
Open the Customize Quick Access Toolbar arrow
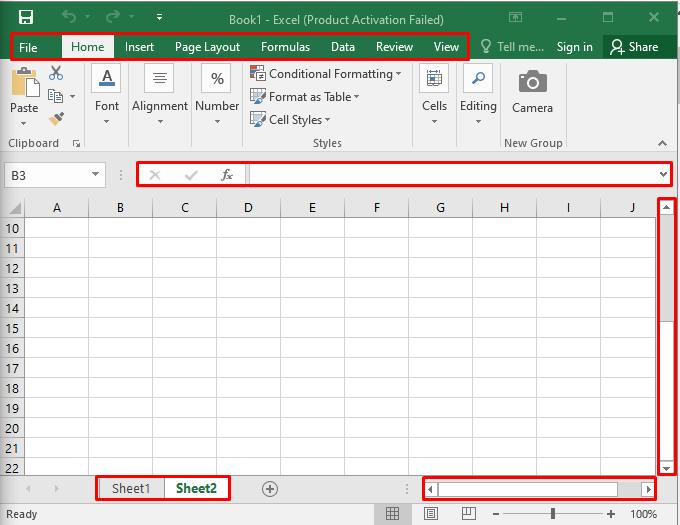point(159,17)
